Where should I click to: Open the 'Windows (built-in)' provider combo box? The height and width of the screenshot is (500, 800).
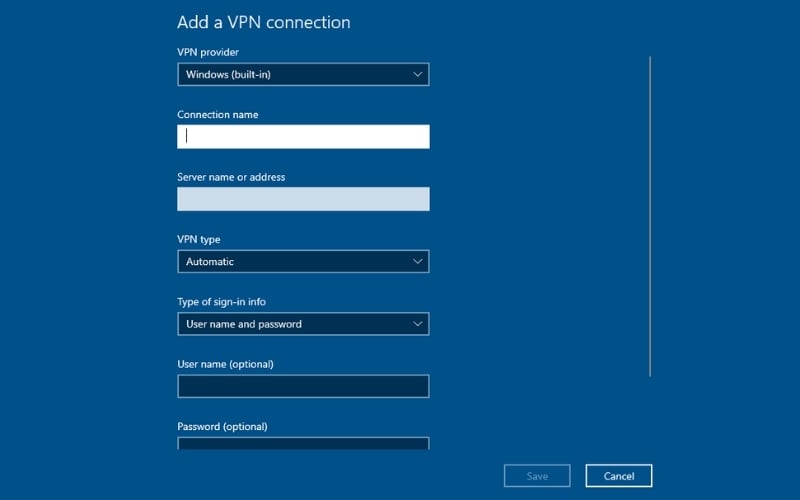[x=302, y=74]
